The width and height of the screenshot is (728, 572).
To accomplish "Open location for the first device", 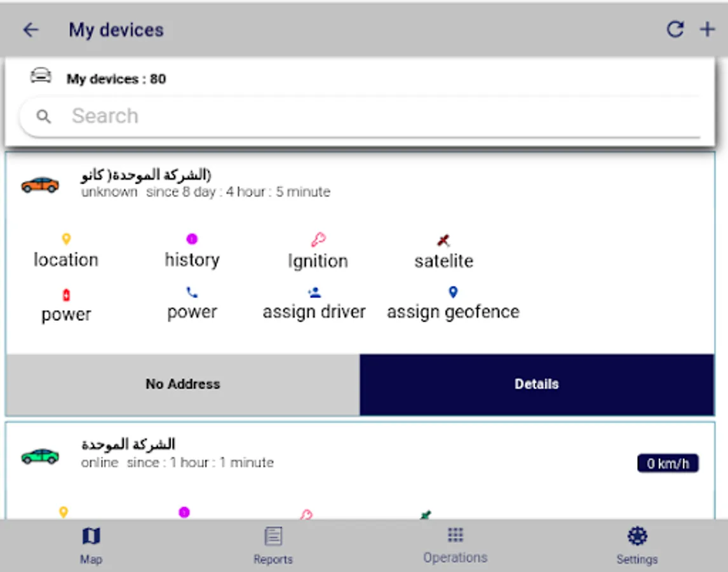I will (x=66, y=252).
